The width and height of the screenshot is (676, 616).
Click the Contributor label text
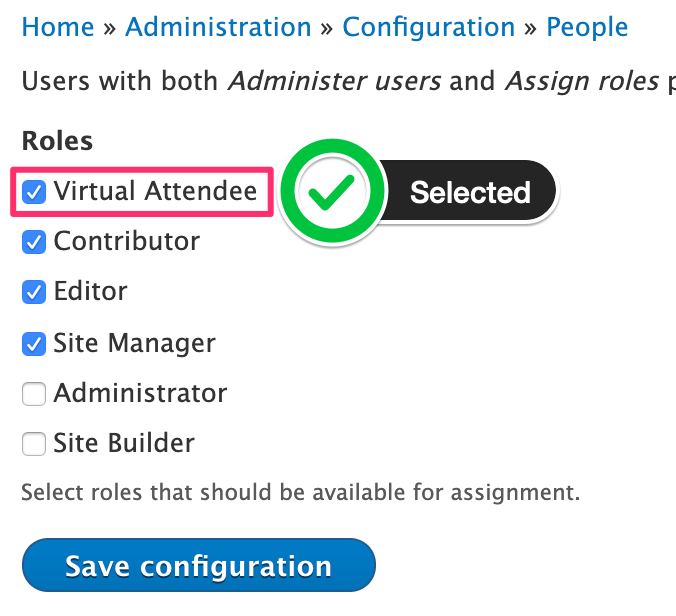point(127,242)
